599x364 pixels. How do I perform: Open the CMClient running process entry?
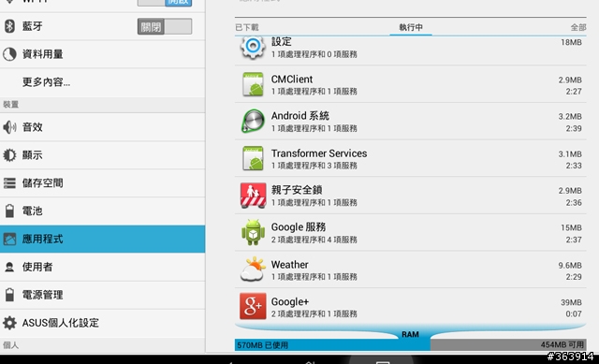[411, 84]
